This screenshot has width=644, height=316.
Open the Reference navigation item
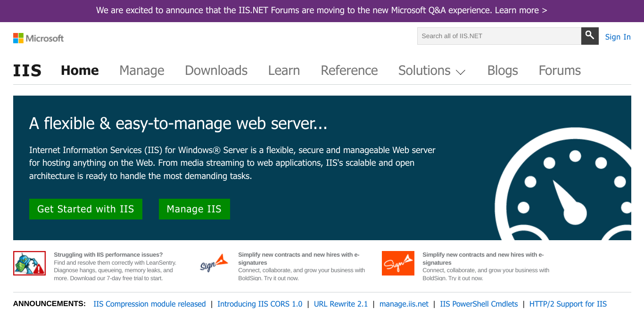(349, 71)
